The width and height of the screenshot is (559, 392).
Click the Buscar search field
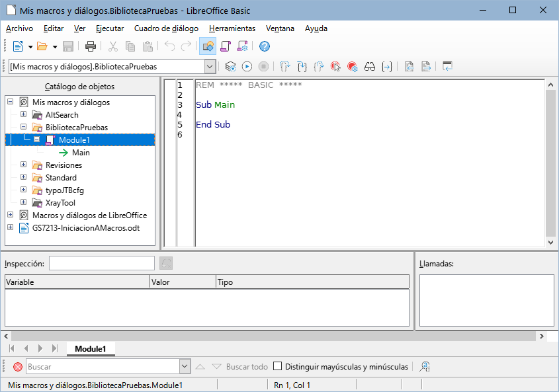103,367
